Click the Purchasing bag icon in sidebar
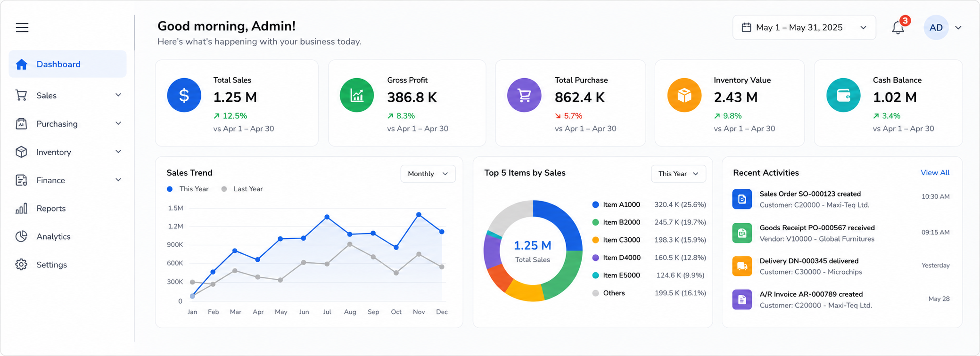 21,123
